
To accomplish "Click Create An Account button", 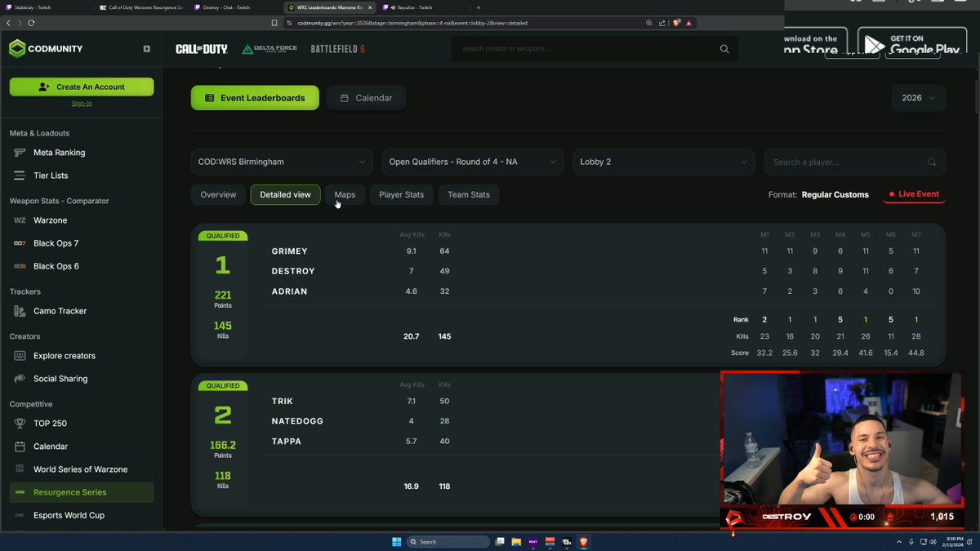I will pyautogui.click(x=82, y=87).
